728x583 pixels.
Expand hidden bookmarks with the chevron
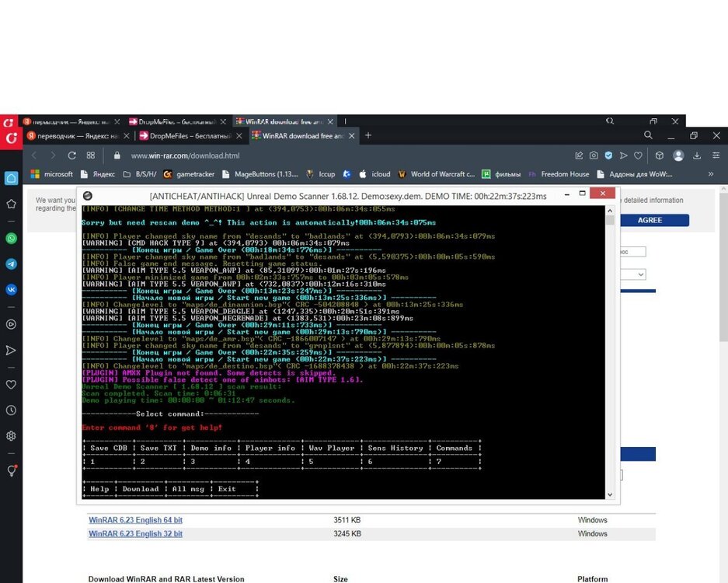click(x=710, y=174)
